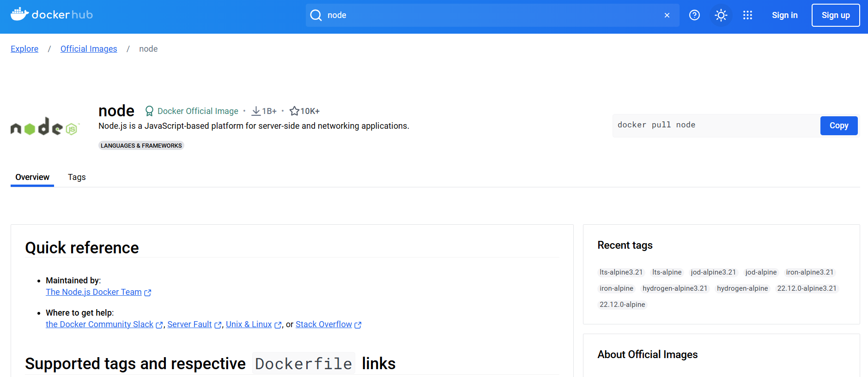Click the Node.js logo image
This screenshot has width=868, height=377.
click(x=45, y=126)
